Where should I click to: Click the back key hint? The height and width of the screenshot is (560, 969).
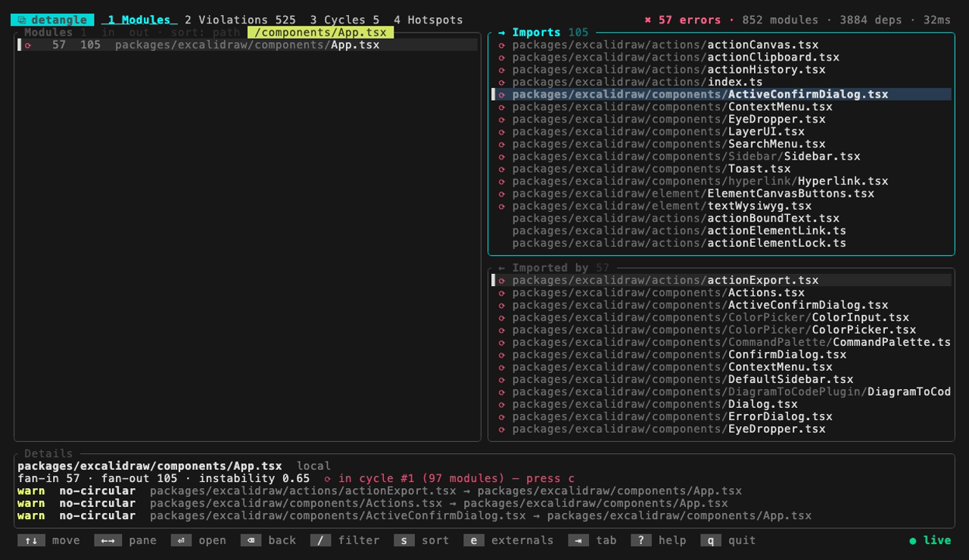point(251,540)
